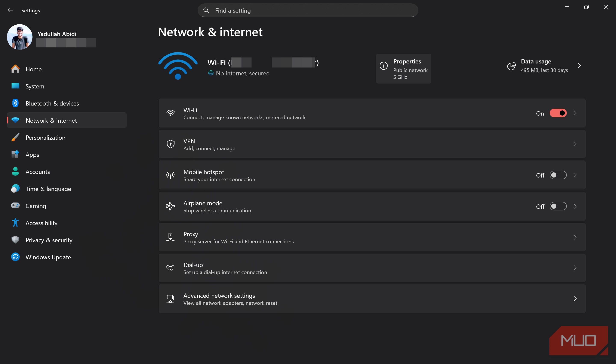Enable the Mobile hotspot toggle

click(x=558, y=175)
